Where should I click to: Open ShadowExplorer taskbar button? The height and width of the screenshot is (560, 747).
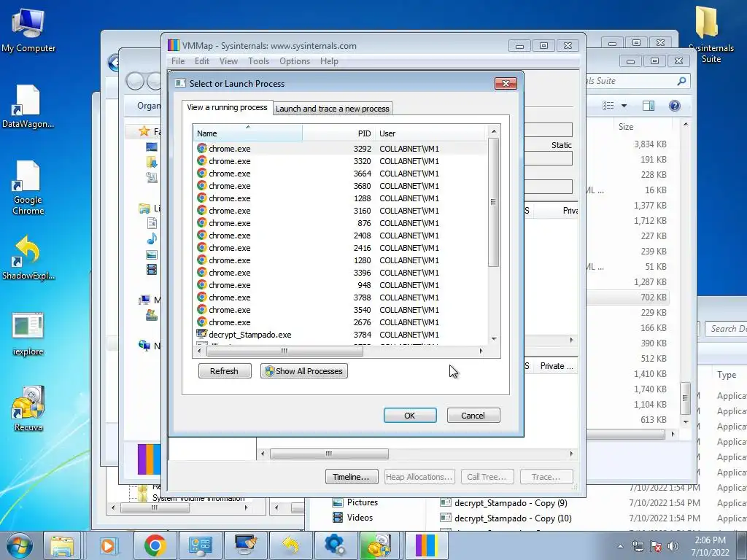click(x=290, y=545)
